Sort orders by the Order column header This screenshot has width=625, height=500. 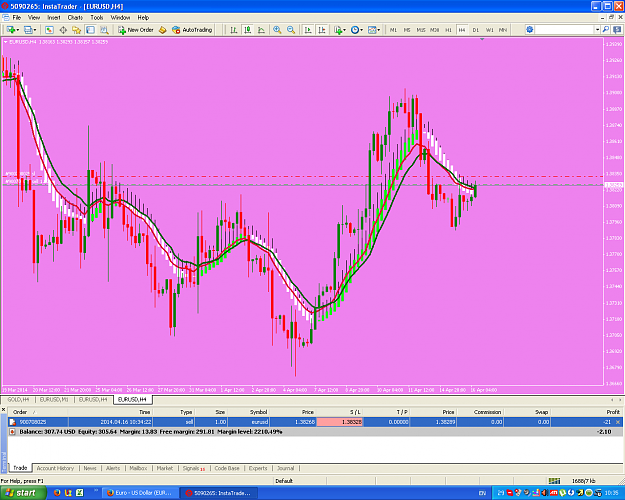38,412
